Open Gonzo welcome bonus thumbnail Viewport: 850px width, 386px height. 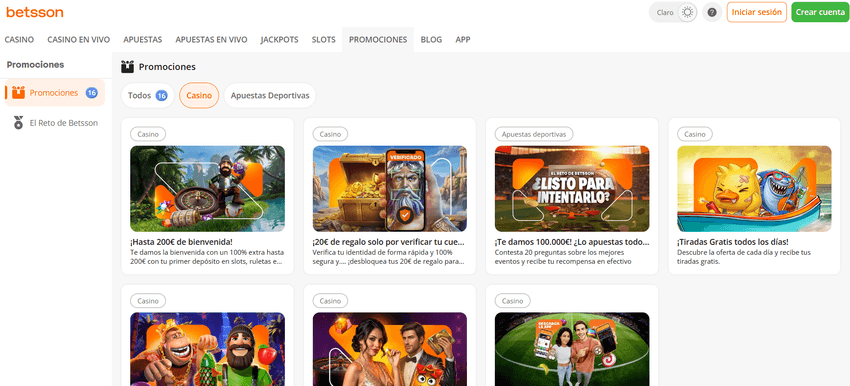click(207, 189)
